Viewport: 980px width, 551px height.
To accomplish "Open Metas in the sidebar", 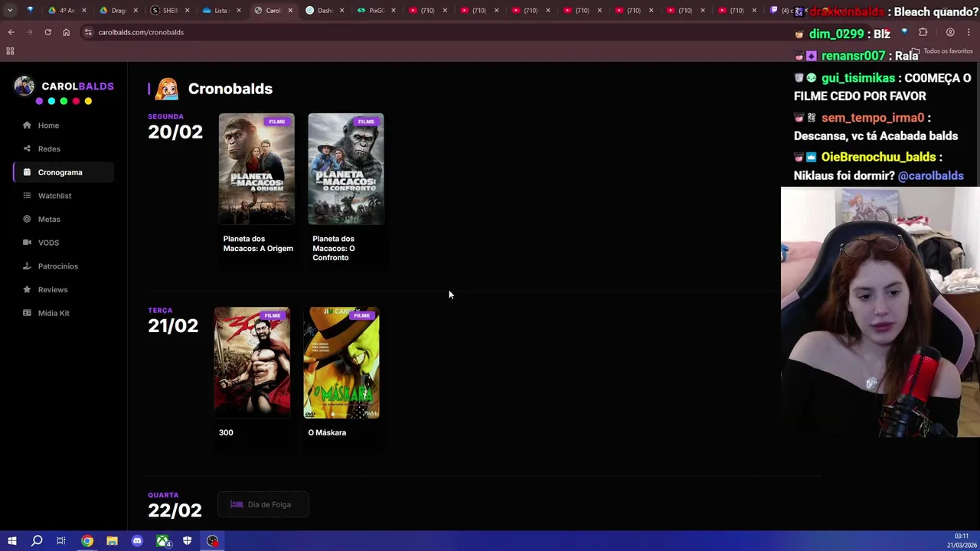I will pos(63,219).
